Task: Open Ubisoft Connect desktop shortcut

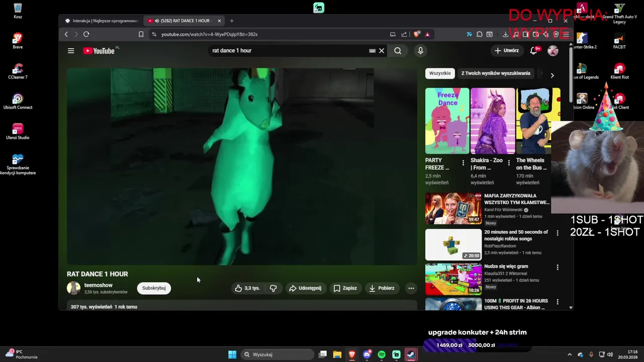Action: pos(18,102)
